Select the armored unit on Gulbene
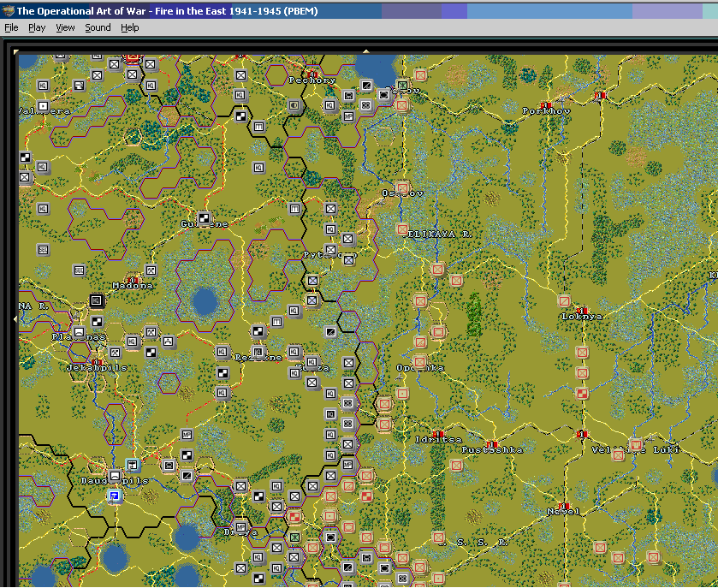The image size is (718, 588). pos(205,218)
